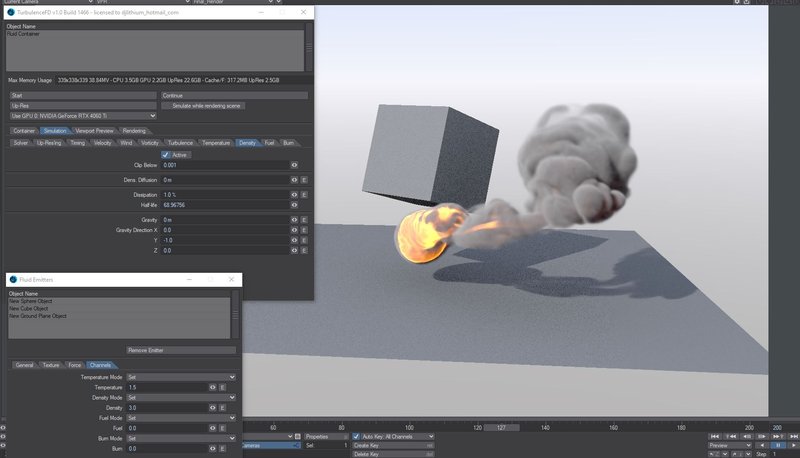Toggle the Auto Key checkbox

click(356, 437)
